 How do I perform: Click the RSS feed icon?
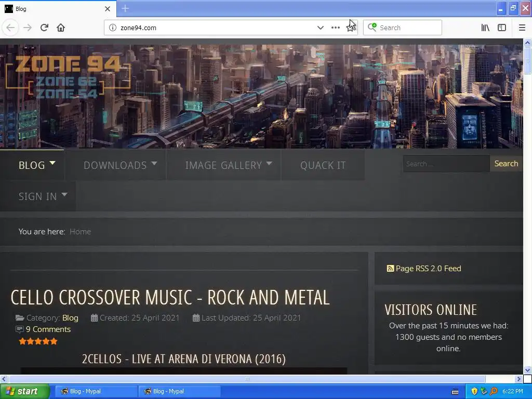[390, 269]
